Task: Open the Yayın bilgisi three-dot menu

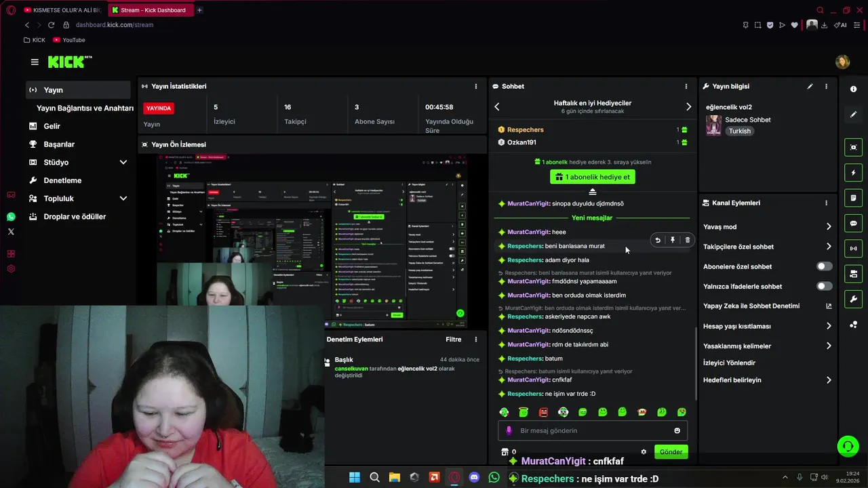Action: click(x=826, y=87)
